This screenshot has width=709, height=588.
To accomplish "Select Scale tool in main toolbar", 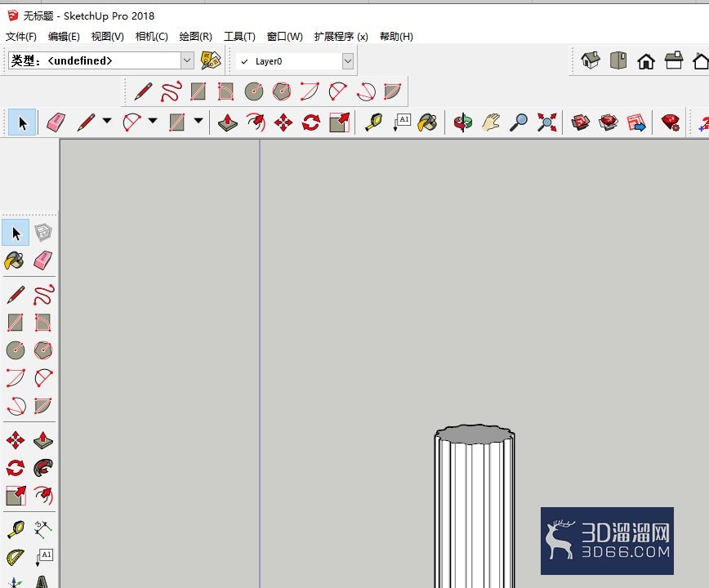I will coord(339,122).
